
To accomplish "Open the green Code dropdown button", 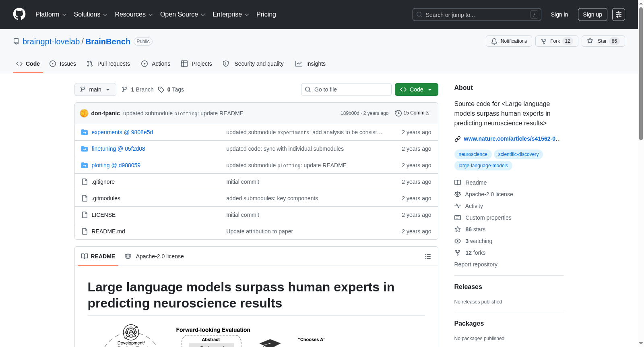I will coord(417,89).
